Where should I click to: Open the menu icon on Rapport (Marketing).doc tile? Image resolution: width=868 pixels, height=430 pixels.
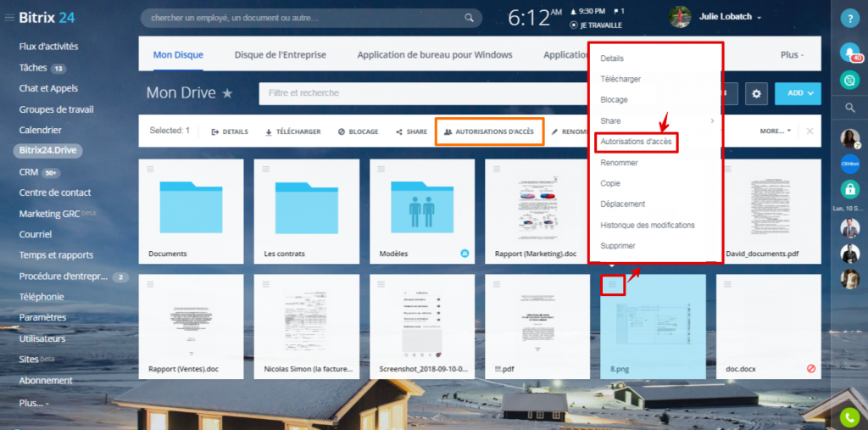[x=497, y=169]
